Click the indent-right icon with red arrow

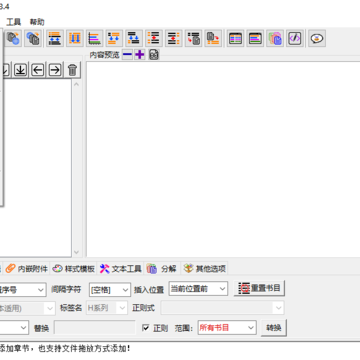tap(154, 38)
